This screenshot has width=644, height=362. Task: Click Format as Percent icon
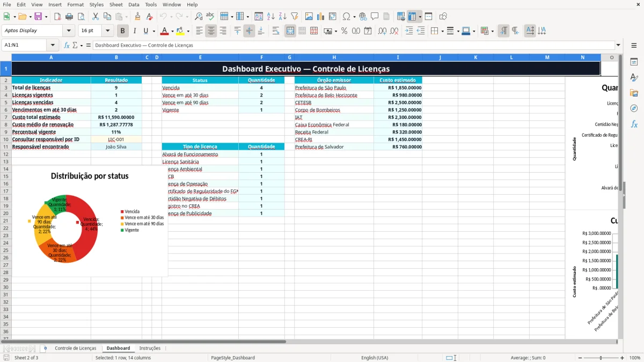(344, 31)
